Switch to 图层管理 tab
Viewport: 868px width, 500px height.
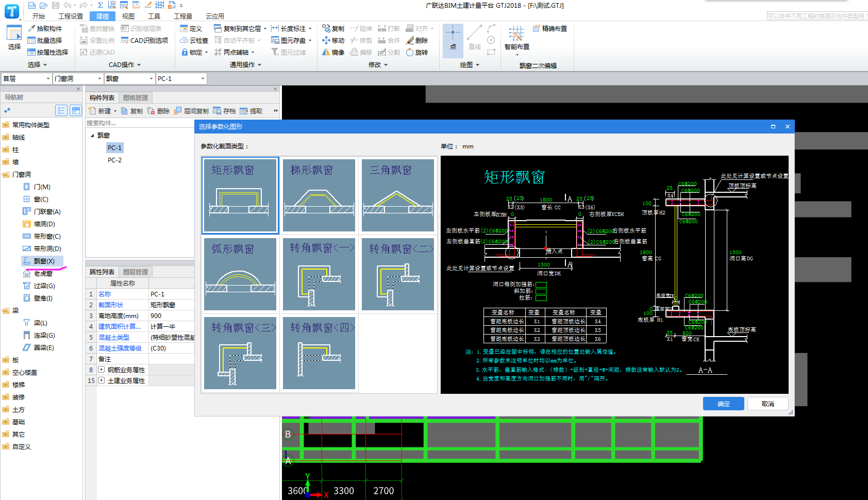[136, 272]
